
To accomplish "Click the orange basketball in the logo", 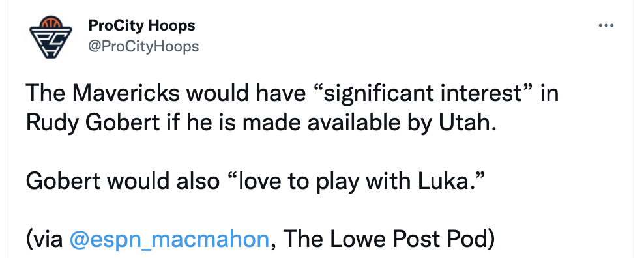I will click(x=51, y=22).
